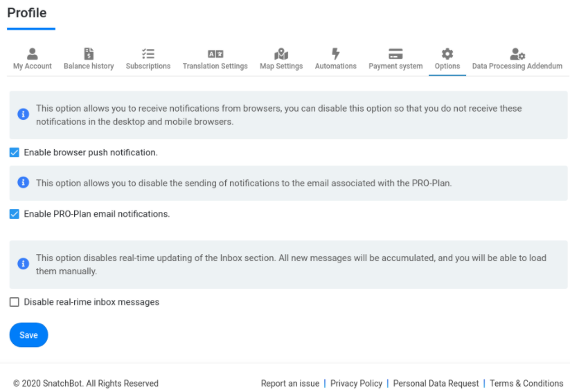Click the My Account person icon

tap(33, 54)
